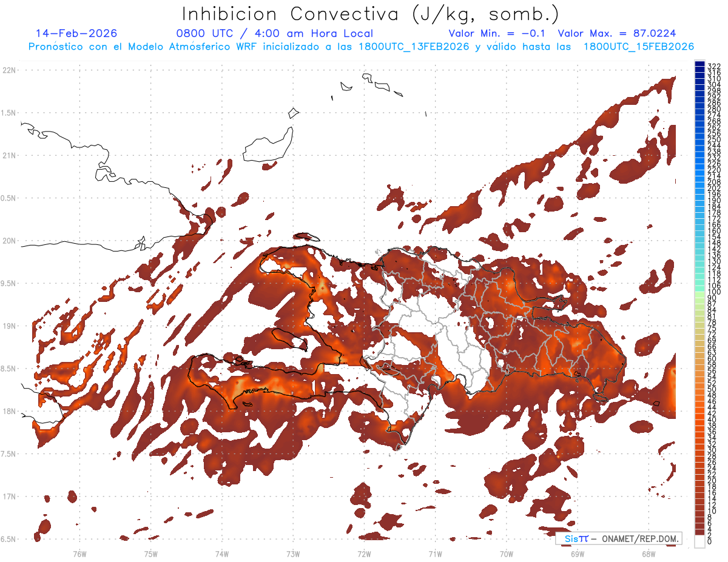Click the "75W" longitude label
The height and width of the screenshot is (562, 728).
[150, 554]
